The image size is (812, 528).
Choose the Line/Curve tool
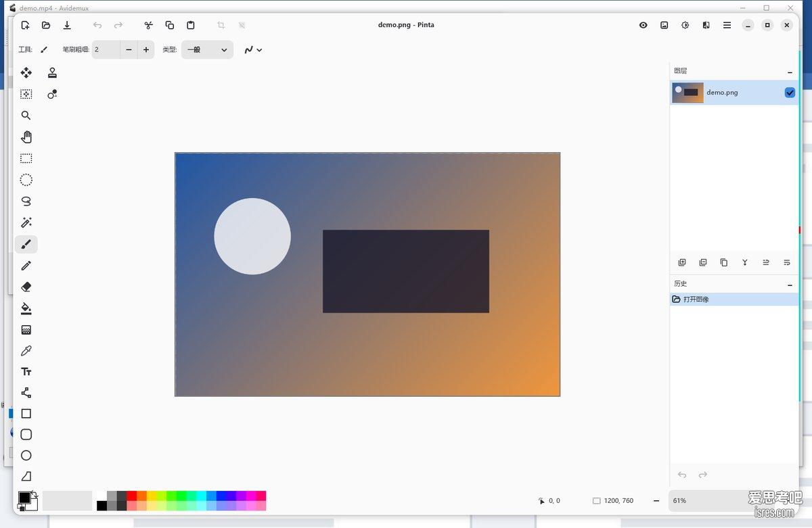pos(26,393)
